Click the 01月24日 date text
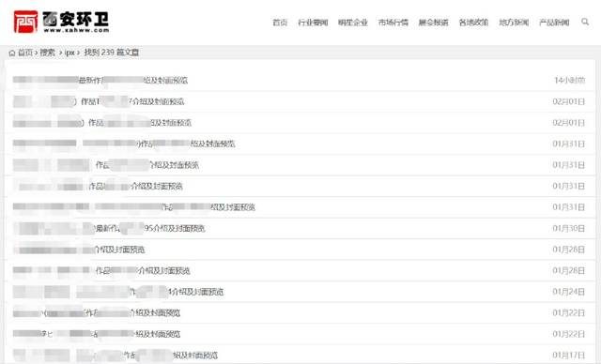 [569, 292]
